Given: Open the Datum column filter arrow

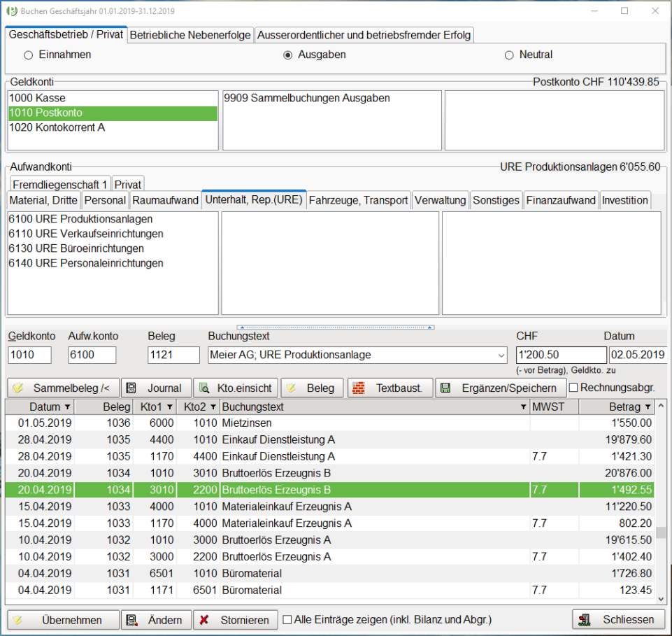Looking at the screenshot, I should click(x=67, y=407).
